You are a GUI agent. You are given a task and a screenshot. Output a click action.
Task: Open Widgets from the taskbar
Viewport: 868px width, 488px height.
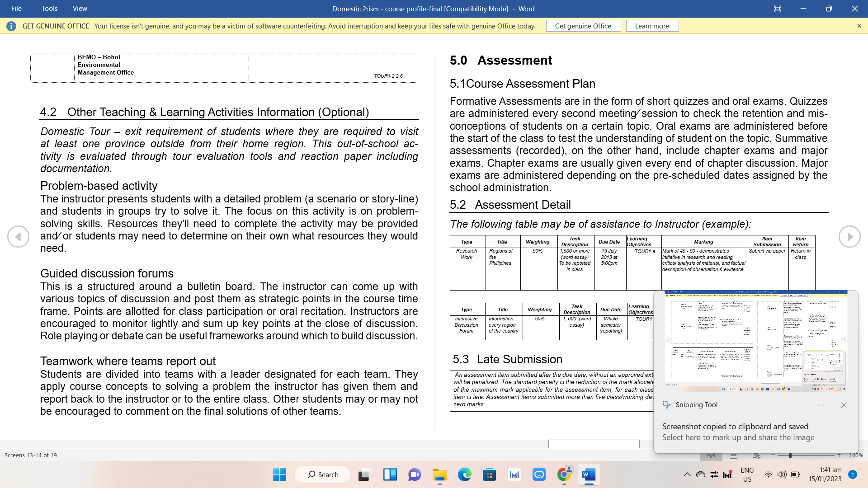coord(390,474)
